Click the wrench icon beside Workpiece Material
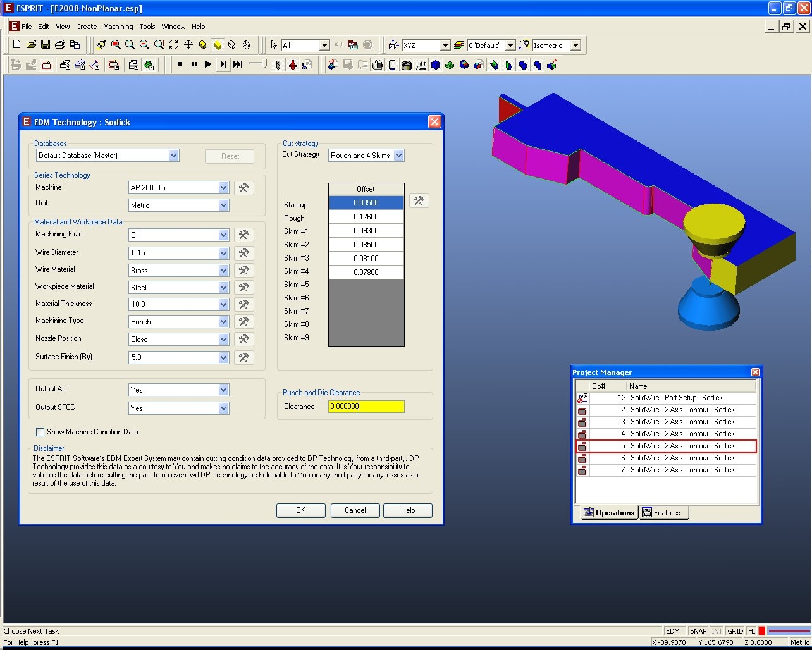812x650 pixels. tap(243, 287)
